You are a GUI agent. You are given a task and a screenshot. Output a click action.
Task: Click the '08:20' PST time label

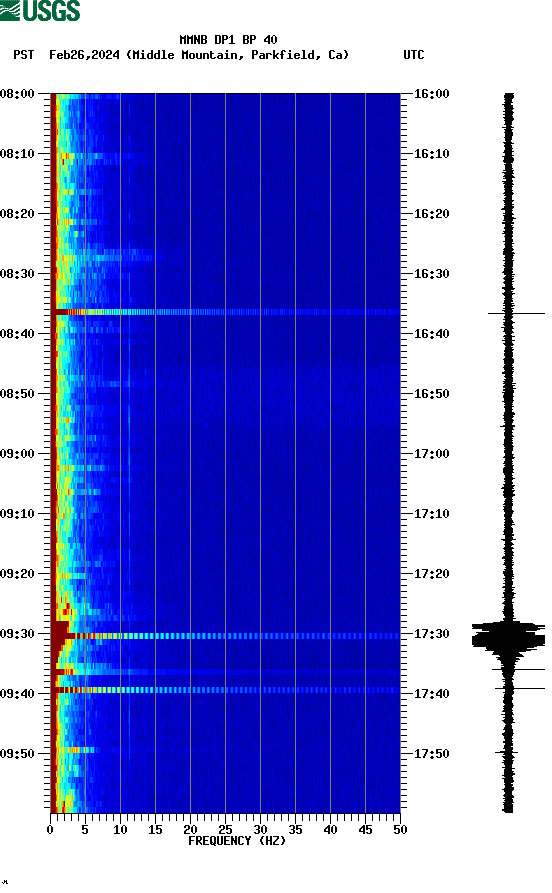point(18,214)
